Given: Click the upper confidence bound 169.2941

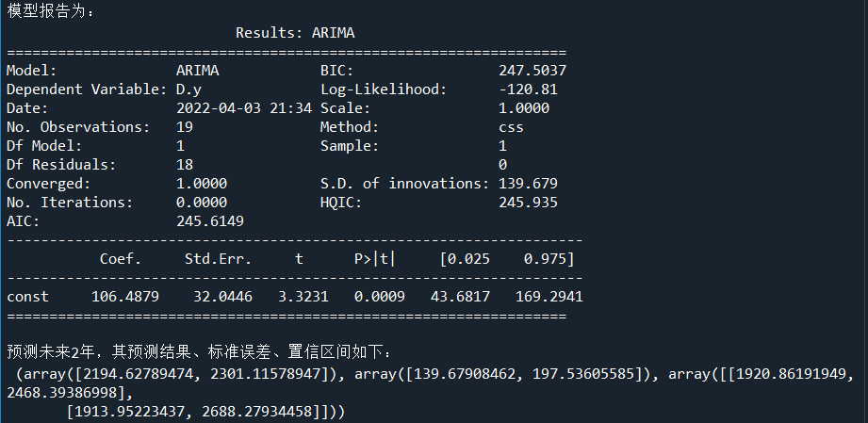Looking at the screenshot, I should tap(549, 297).
